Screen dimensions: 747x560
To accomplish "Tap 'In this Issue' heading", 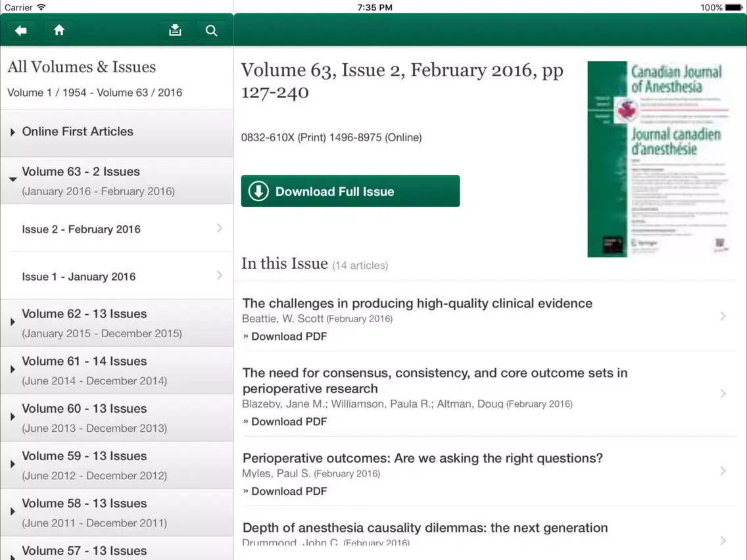I will pyautogui.click(x=285, y=264).
